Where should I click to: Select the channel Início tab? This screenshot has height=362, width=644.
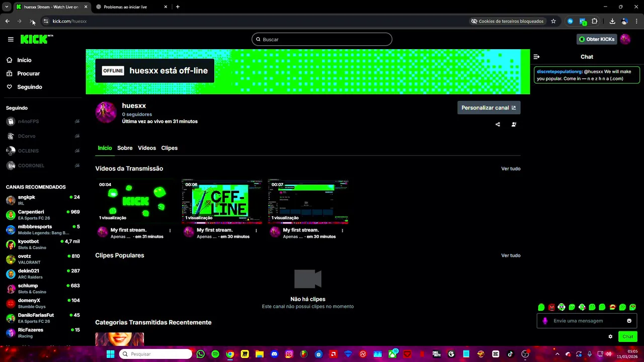105,148
